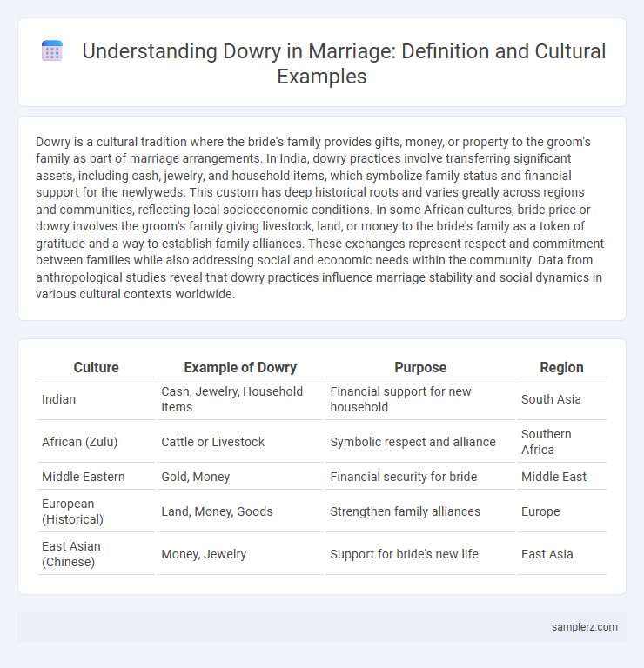The image size is (644, 668).
Task: Click the Money, Jewelry cell
Action: tap(240, 554)
